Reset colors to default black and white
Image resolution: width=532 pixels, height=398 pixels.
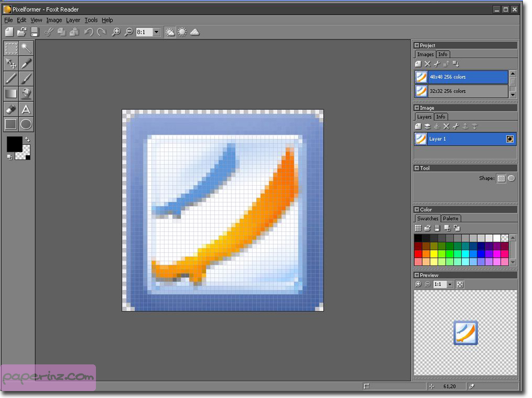click(10, 157)
